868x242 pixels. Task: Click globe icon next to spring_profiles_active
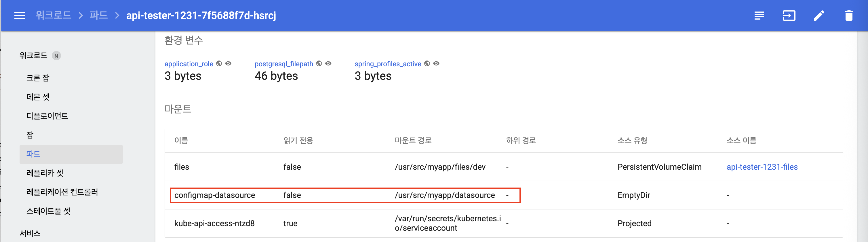point(427,63)
